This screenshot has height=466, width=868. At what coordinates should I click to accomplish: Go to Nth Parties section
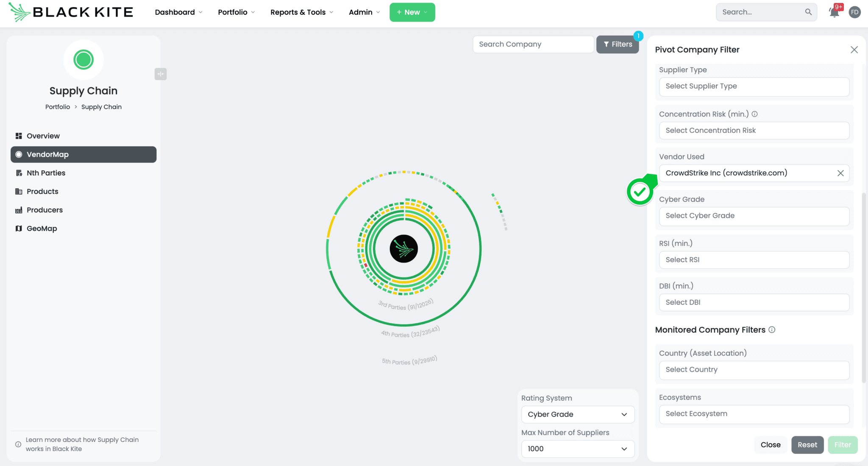46,173
